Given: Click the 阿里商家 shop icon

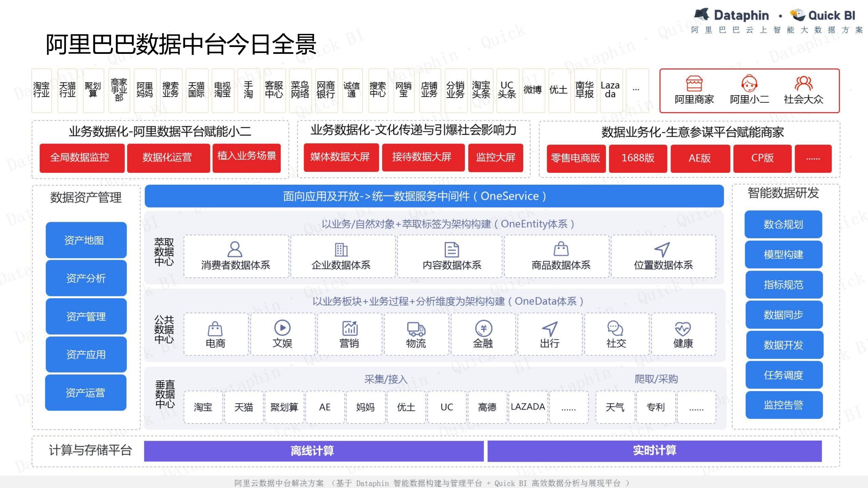Looking at the screenshot, I should [x=694, y=83].
